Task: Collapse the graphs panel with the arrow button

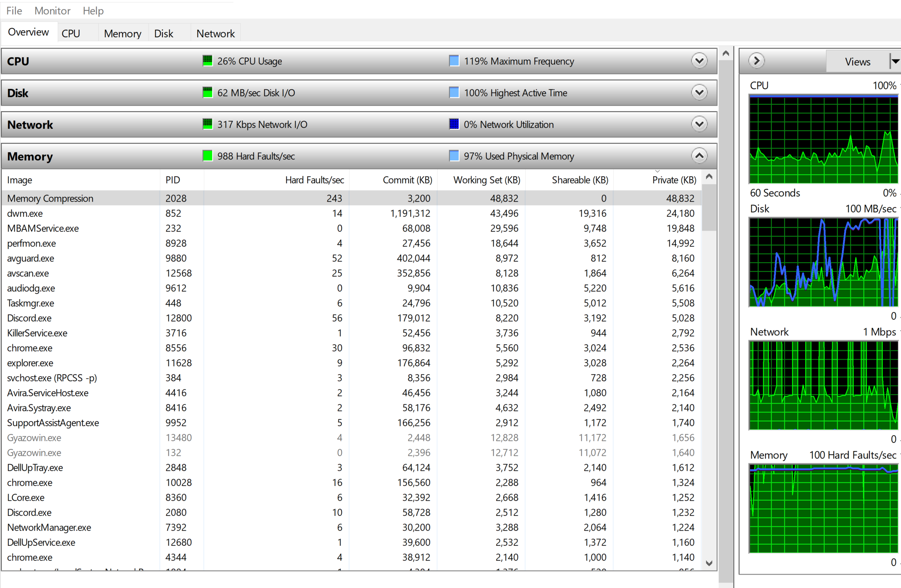Action: coord(756,61)
